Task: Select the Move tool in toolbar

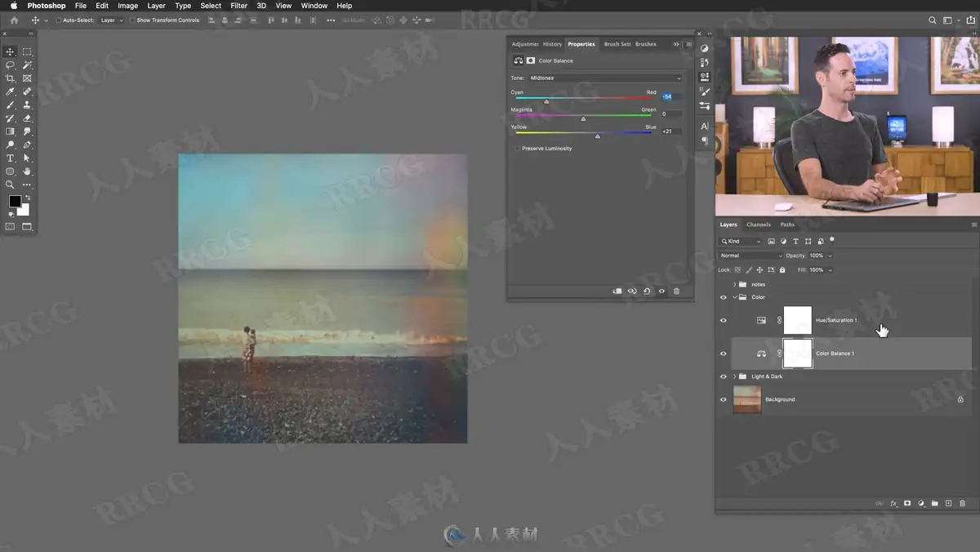Action: click(10, 51)
